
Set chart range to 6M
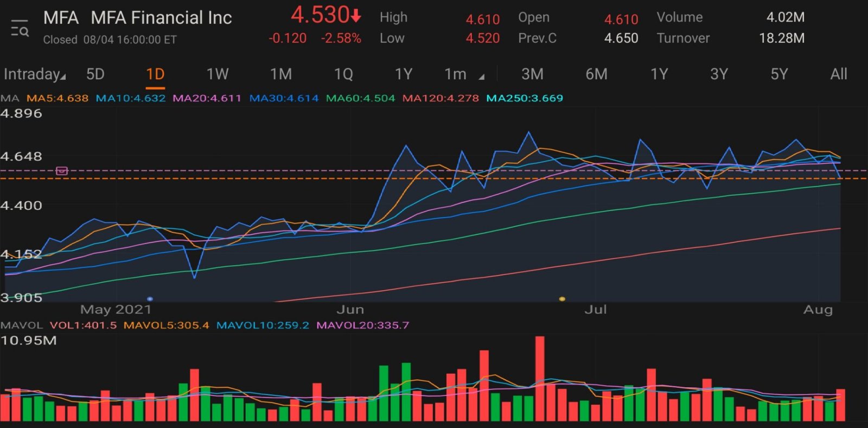pos(596,74)
